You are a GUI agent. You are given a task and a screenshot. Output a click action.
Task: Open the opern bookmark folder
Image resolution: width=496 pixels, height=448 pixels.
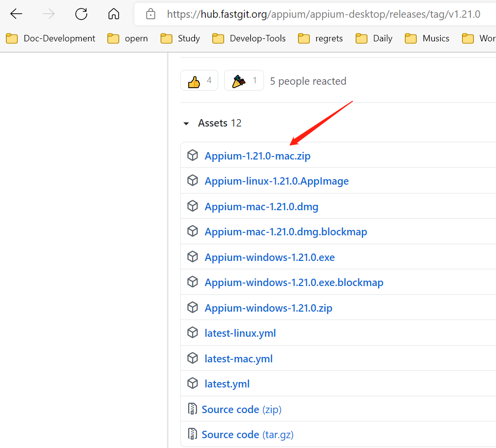pos(128,38)
